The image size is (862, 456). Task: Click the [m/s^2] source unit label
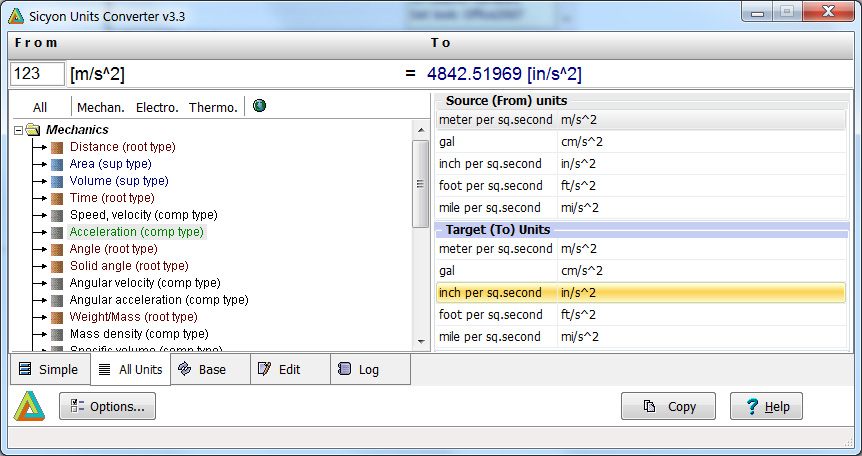(97, 74)
